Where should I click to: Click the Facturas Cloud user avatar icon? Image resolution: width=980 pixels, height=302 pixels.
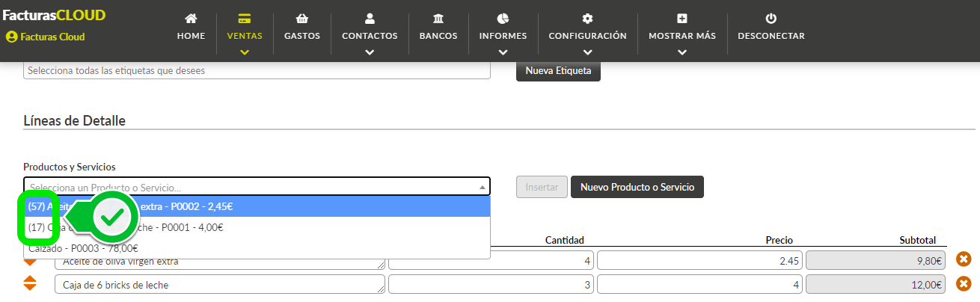click(x=11, y=37)
